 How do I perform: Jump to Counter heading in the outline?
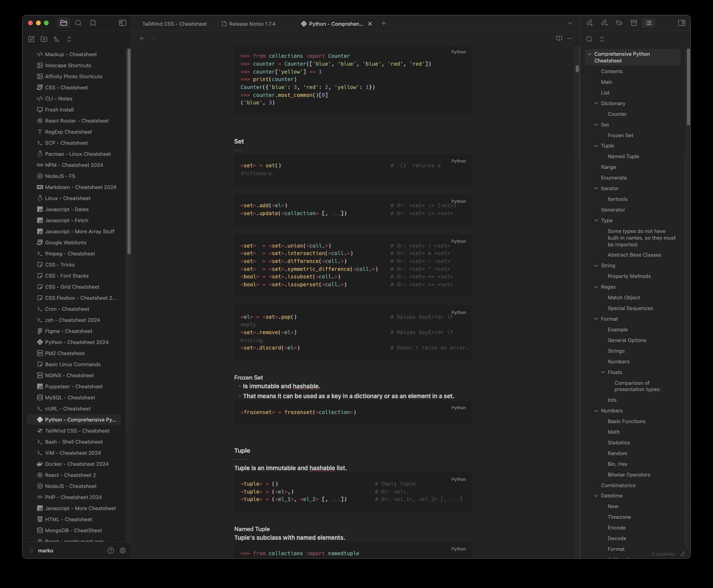(617, 114)
